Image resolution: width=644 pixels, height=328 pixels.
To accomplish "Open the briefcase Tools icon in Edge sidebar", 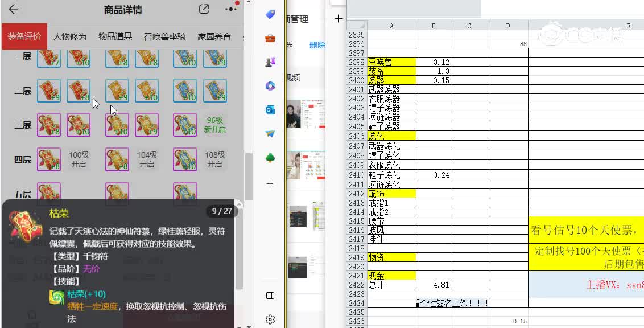I will [270, 39].
